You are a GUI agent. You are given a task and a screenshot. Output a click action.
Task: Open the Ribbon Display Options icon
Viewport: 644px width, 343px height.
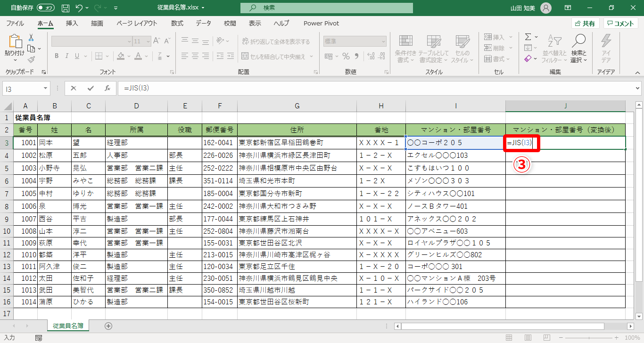click(568, 8)
